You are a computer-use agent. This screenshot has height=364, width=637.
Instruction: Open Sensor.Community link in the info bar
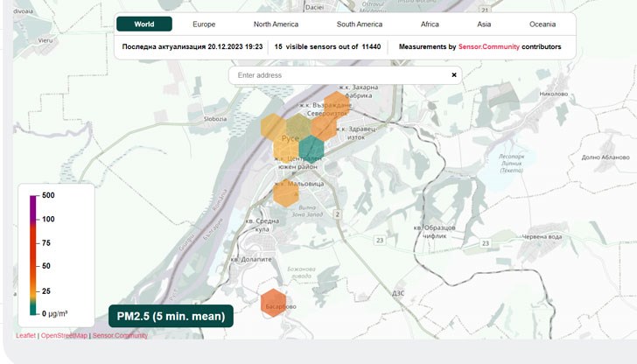pyautogui.click(x=488, y=46)
